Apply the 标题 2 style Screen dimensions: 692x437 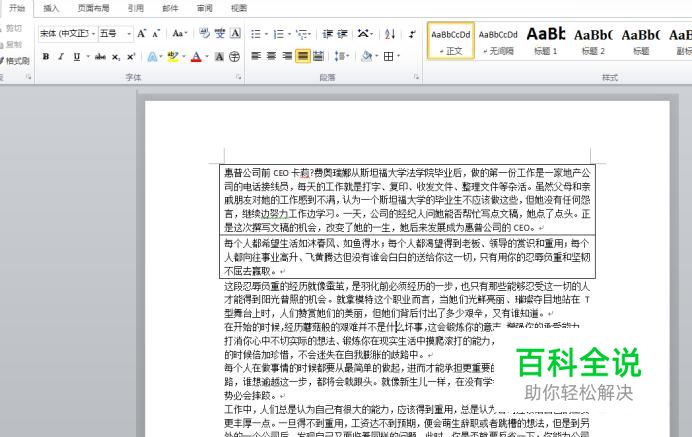click(593, 41)
